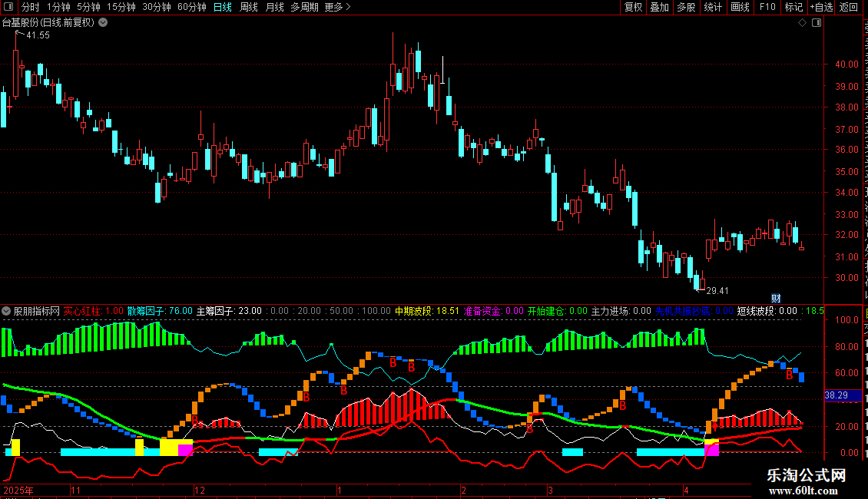The image size is (868, 499).
Task: Open the 股朋指标网 indicator dropdown circle icon
Action: click(x=6, y=311)
